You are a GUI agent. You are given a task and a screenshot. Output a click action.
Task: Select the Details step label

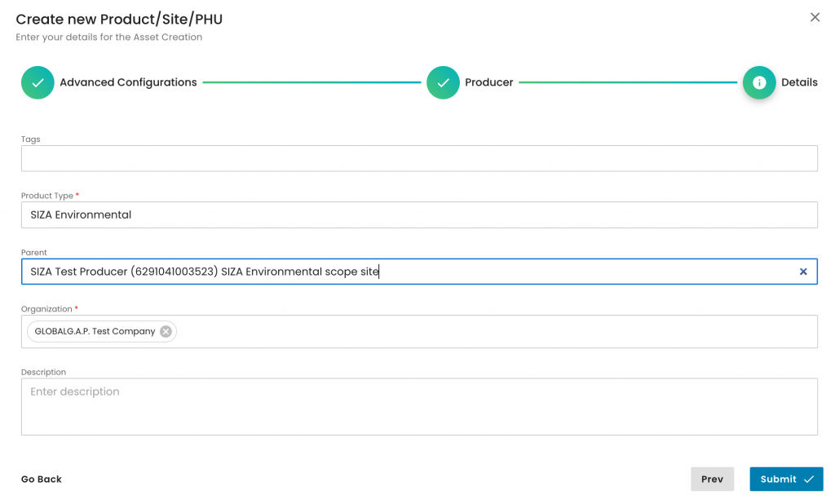coord(799,82)
